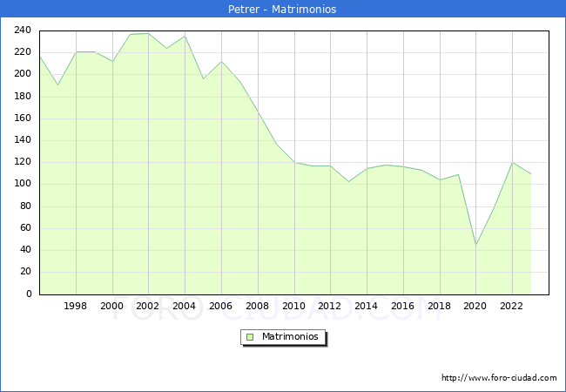Click the 2018 x-axis label
Image resolution: width=566 pixels, height=392 pixels.
click(x=439, y=306)
